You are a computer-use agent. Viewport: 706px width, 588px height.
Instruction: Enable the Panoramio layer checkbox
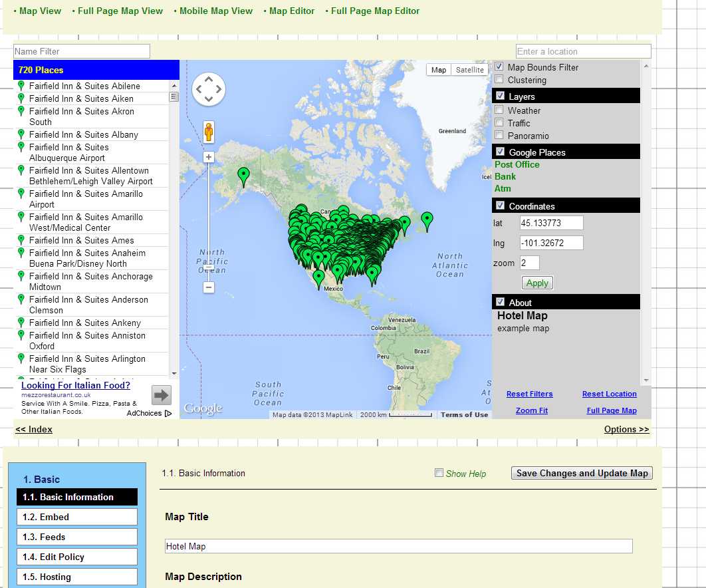tap(499, 135)
